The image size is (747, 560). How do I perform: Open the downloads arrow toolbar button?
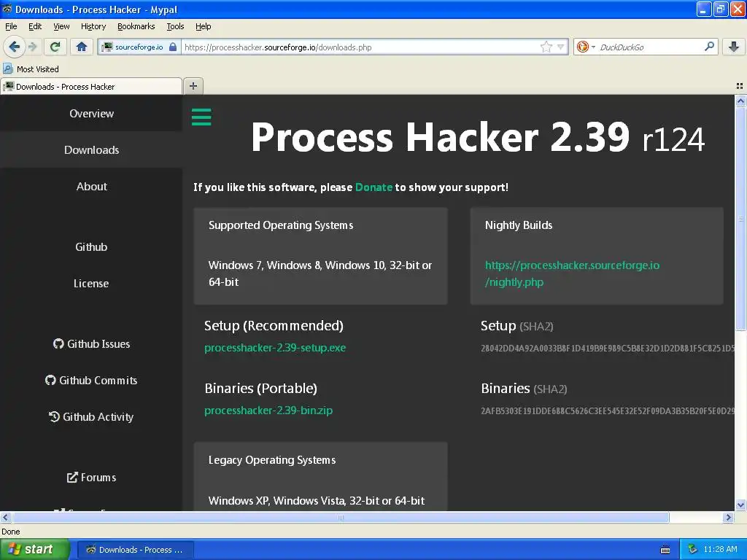pyautogui.click(x=734, y=47)
